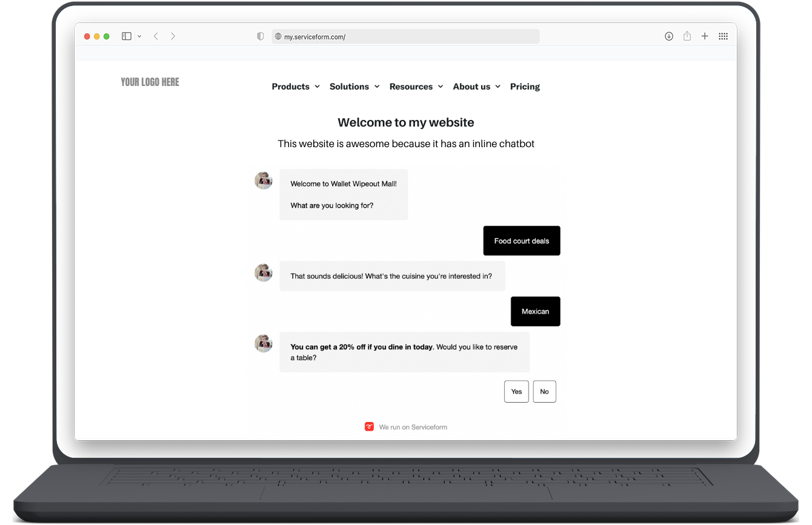Open the Share icon in the toolbar
Image resolution: width=812 pixels, height=525 pixels.
[687, 36]
